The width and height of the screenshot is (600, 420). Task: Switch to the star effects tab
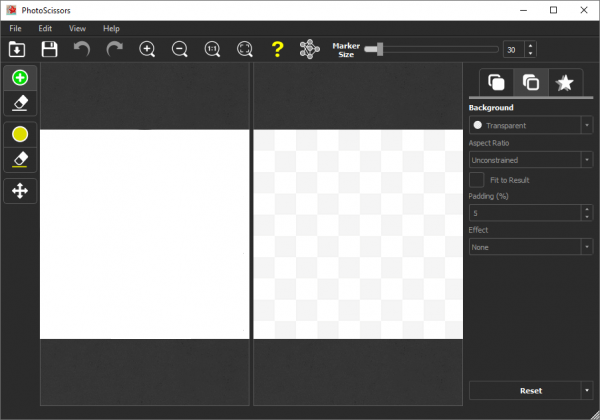564,83
